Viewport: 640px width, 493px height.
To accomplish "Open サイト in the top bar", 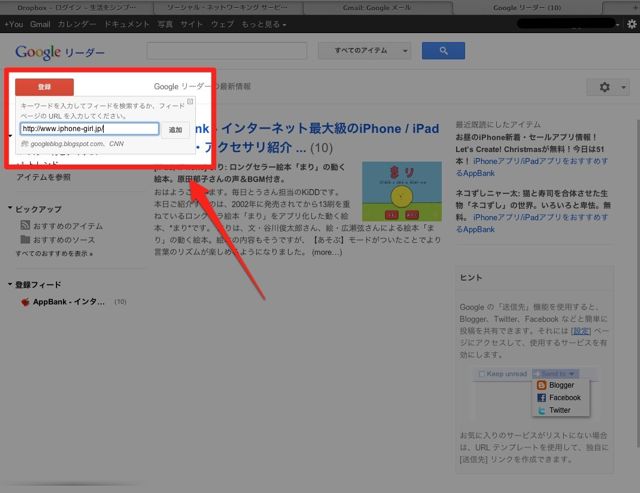I will [191, 24].
